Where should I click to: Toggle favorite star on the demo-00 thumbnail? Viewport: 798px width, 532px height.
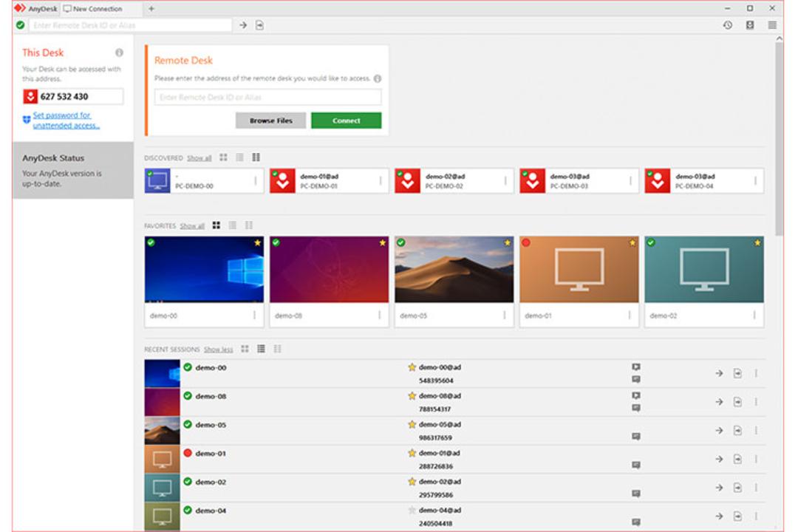(258, 243)
